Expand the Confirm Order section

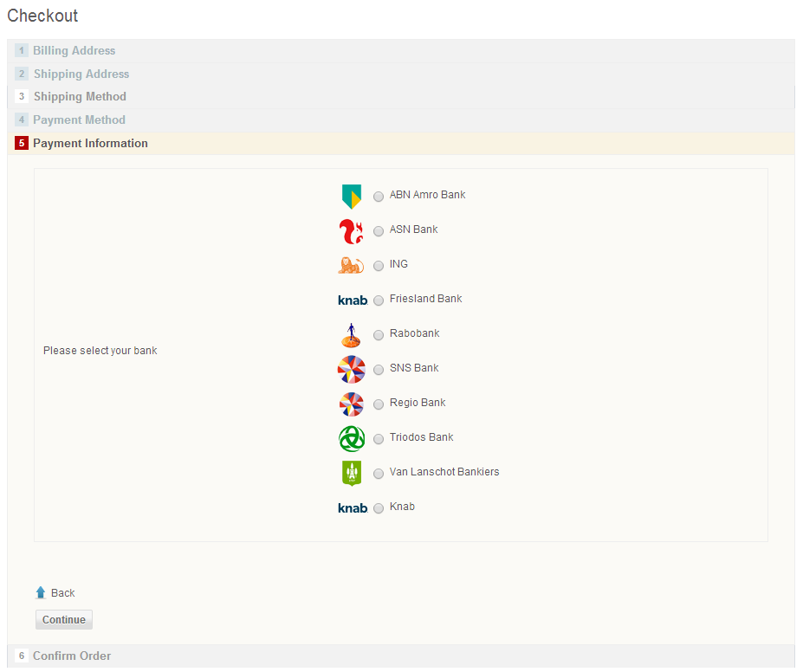click(72, 656)
